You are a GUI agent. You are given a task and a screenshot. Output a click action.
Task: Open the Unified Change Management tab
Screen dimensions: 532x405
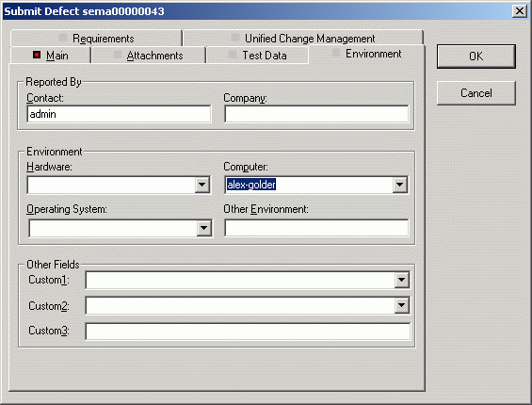click(x=303, y=39)
